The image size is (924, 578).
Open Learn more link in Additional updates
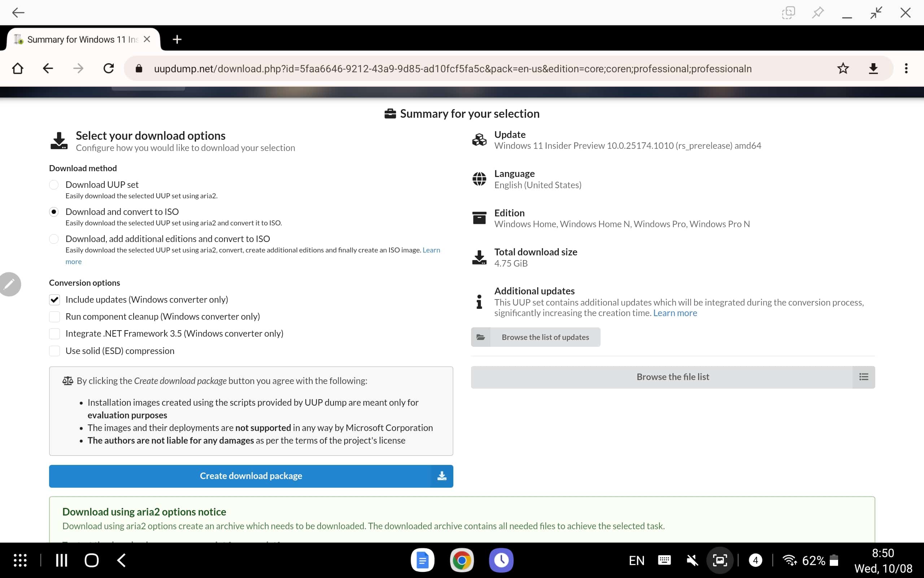[x=675, y=313]
